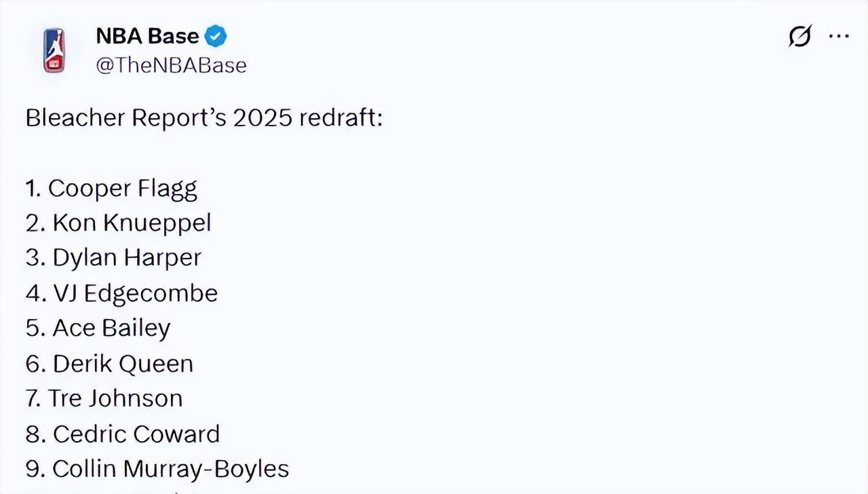The image size is (868, 494).
Task: Open the three-dot more options menu
Action: (x=840, y=37)
